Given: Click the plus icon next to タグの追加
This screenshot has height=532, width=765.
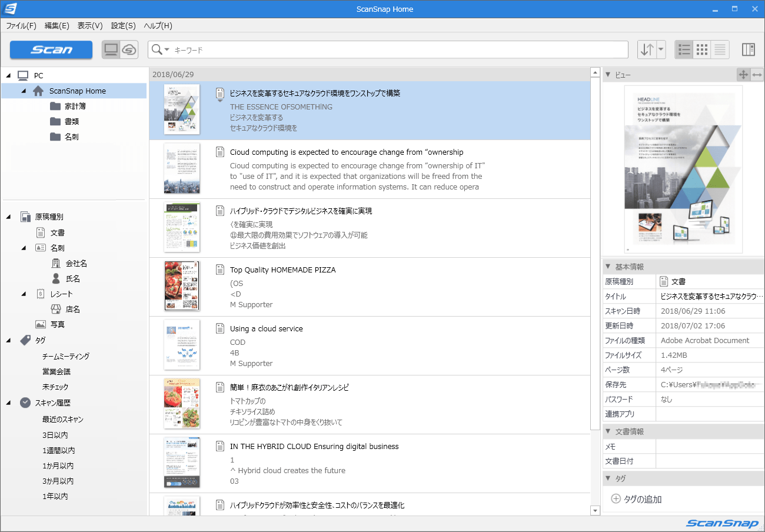Looking at the screenshot, I should [616, 499].
